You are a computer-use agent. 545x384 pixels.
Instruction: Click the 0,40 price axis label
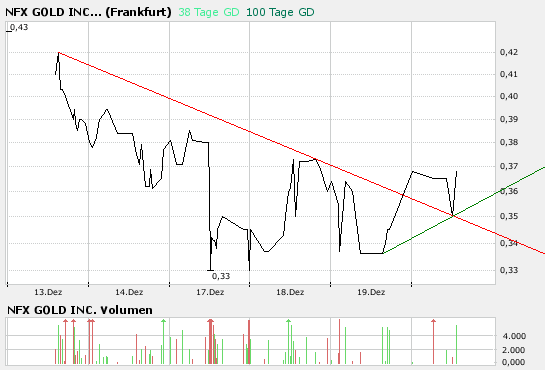(x=509, y=96)
